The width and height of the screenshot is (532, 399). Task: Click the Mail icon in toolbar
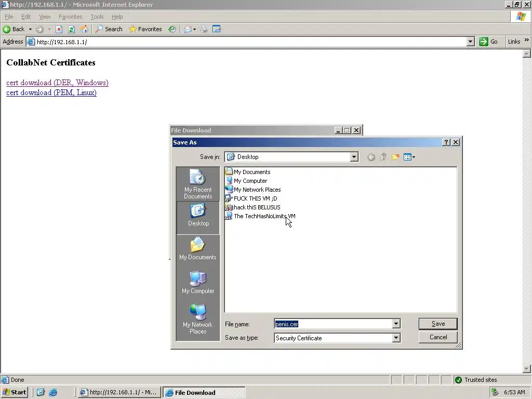coord(188,29)
